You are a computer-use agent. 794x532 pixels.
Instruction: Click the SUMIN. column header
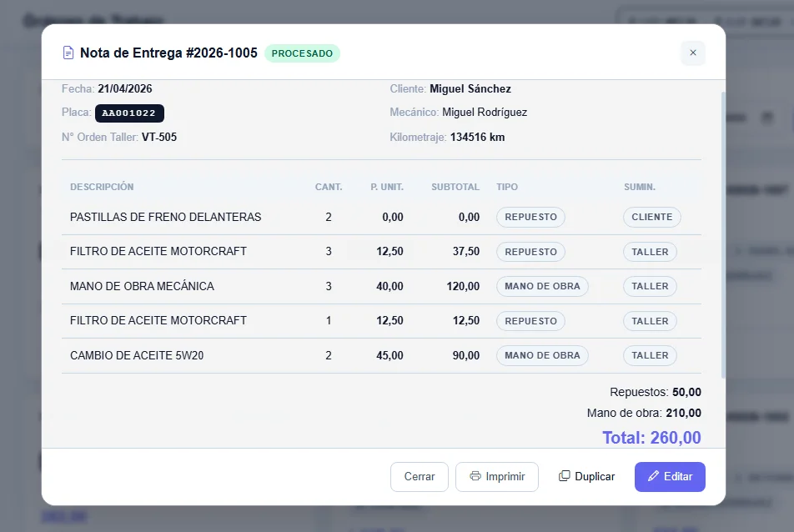coord(640,187)
